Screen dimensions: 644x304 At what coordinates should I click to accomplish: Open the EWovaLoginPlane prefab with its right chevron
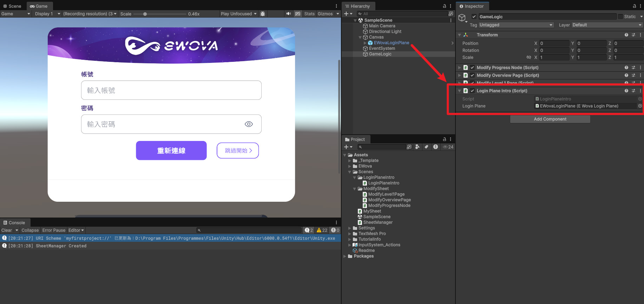click(452, 43)
